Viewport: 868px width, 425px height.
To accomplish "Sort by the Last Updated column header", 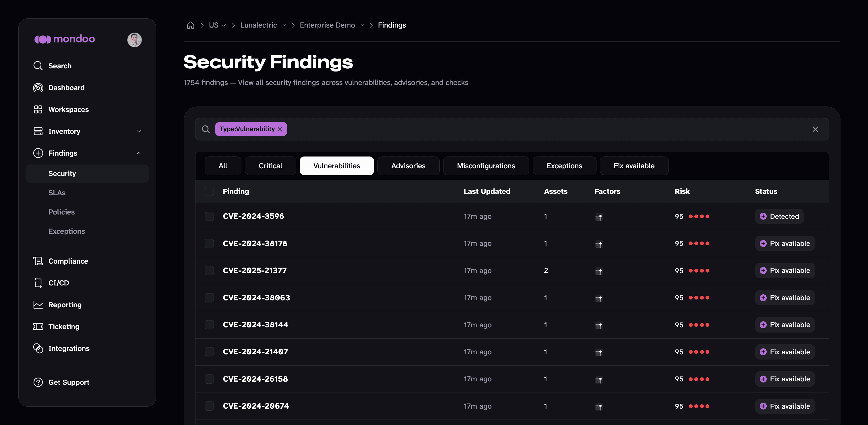I will [x=487, y=192].
